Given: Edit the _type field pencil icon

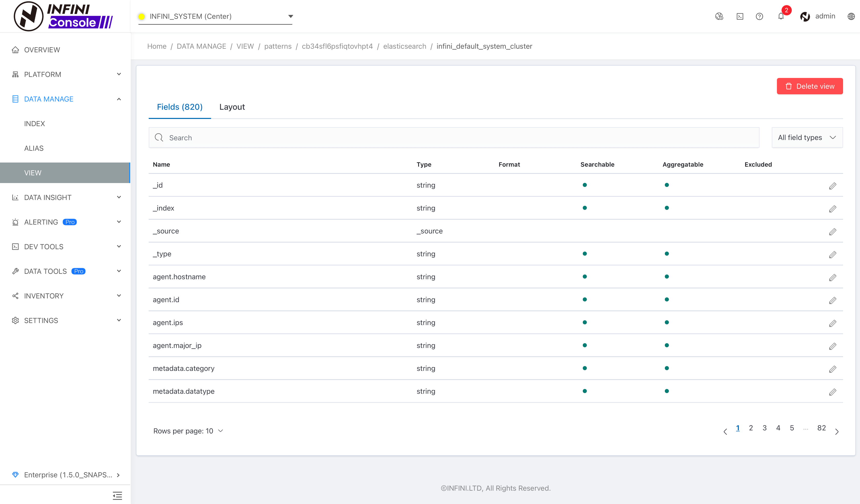Looking at the screenshot, I should tap(833, 255).
